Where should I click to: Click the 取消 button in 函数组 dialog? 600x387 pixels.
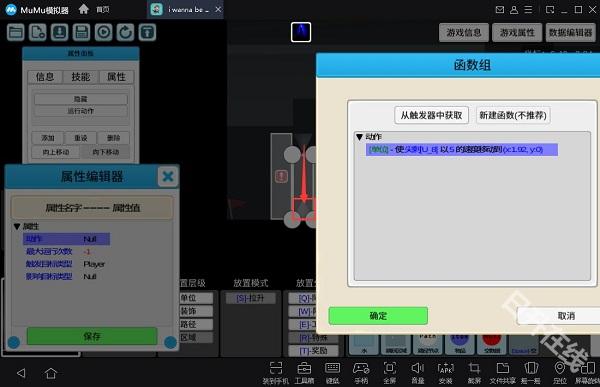tap(566, 316)
